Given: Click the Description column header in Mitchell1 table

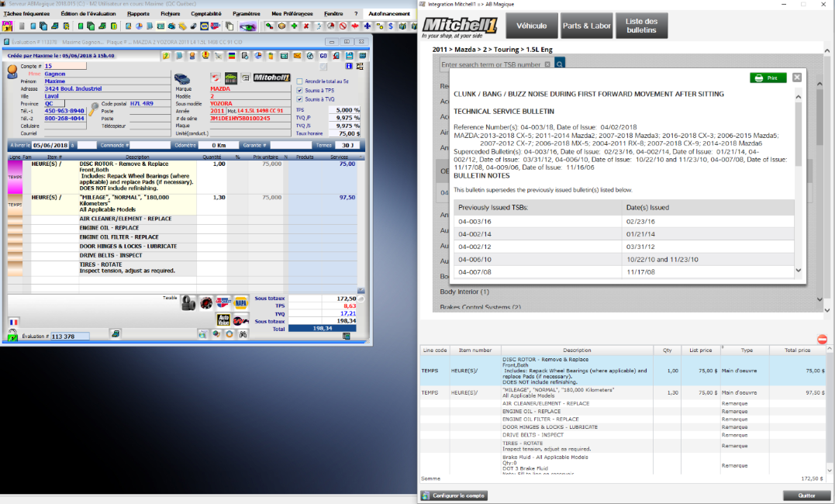Looking at the screenshot, I should pos(577,350).
